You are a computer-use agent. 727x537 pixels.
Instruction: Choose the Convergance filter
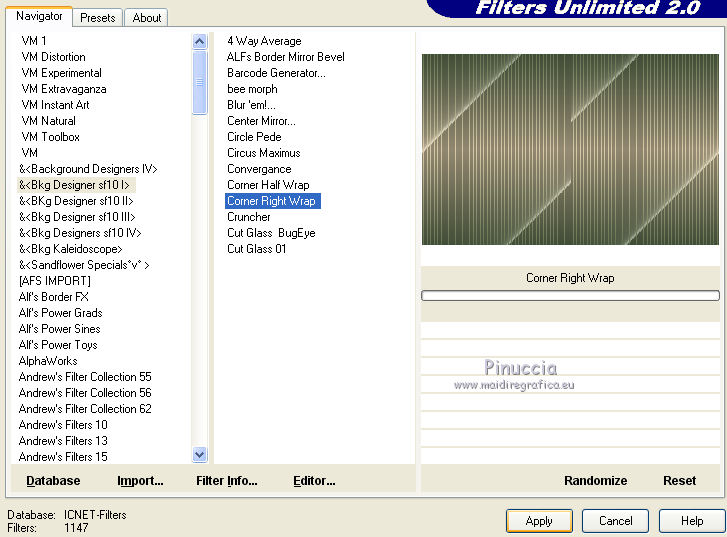tap(259, 169)
